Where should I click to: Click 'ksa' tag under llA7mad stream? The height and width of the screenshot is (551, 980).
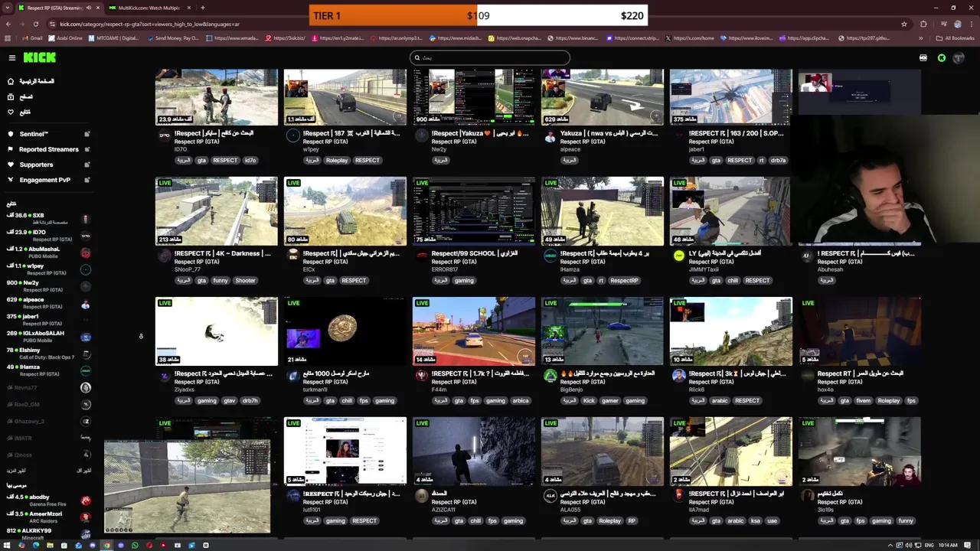pos(754,520)
